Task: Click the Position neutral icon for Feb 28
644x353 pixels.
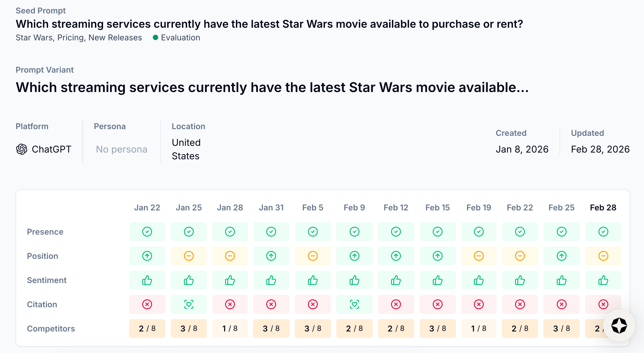Action: pyautogui.click(x=603, y=256)
